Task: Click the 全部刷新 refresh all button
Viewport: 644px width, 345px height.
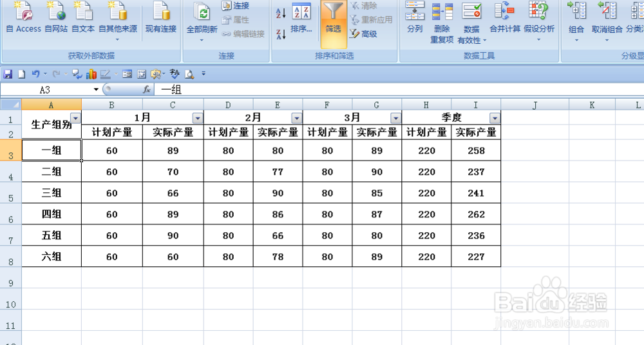Action: (202, 21)
